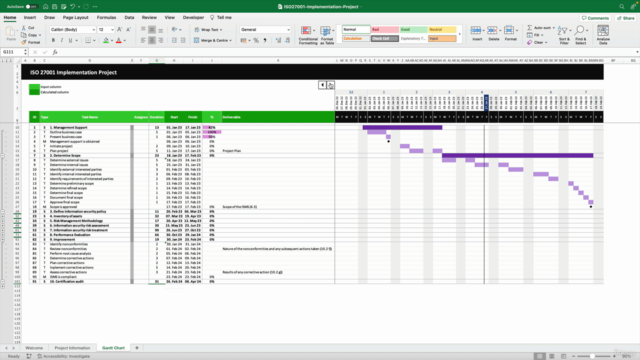Image resolution: width=640 pixels, height=360 pixels.
Task: Click the increase decimal icon
Action: click(x=278, y=40)
